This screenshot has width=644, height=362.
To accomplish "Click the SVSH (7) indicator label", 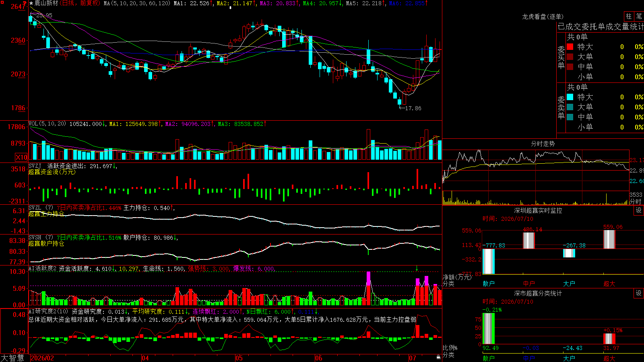I will click(x=41, y=237).
